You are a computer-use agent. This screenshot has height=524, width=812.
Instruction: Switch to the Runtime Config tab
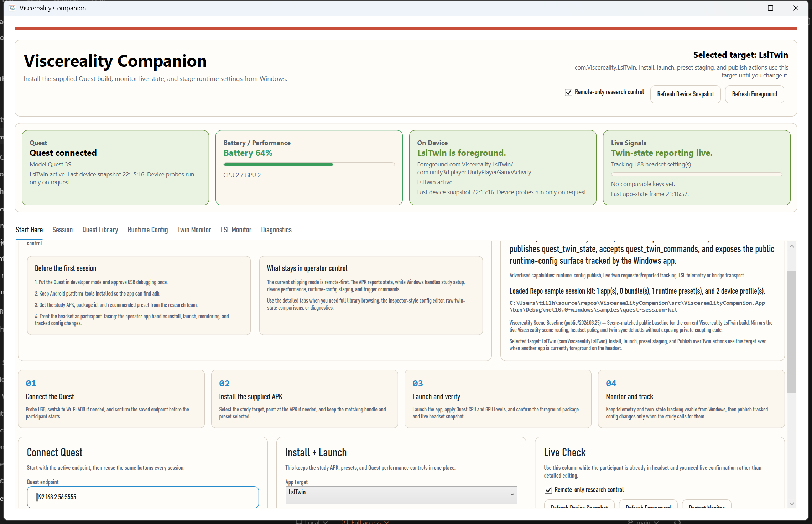pyautogui.click(x=148, y=230)
